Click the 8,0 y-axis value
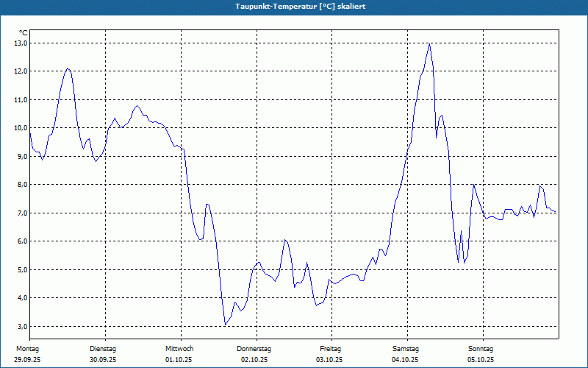This screenshot has height=368, width=588. [23, 185]
